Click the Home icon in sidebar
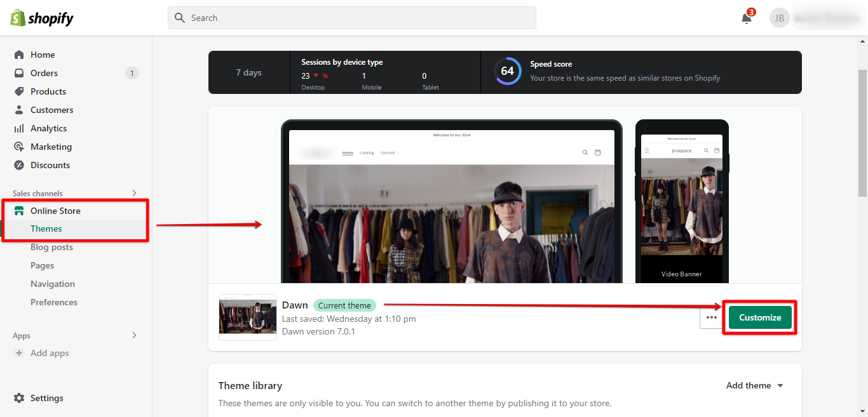868x417 pixels. pyautogui.click(x=19, y=55)
